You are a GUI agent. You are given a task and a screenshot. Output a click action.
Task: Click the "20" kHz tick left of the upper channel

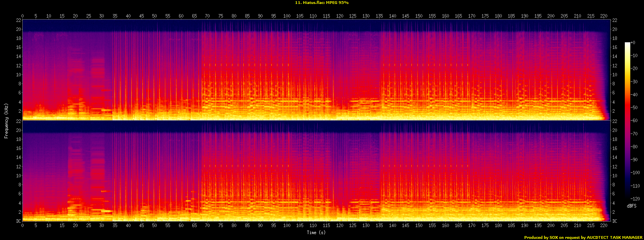[x=18, y=29]
